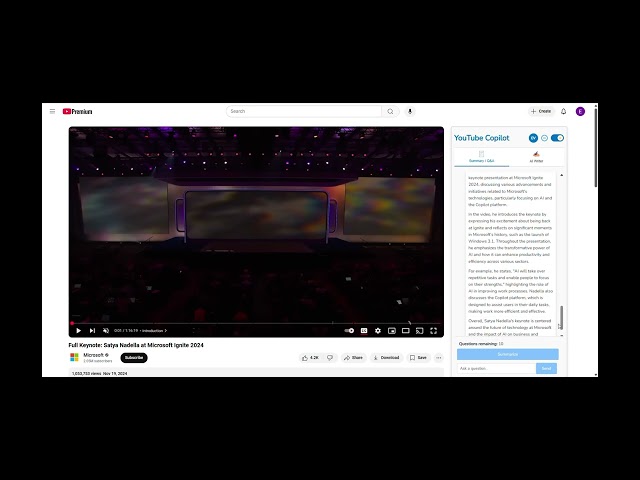Viewport: 640px width, 480px height.
Task: Turn off the YouTube Copilot toggle
Action: (x=557, y=138)
